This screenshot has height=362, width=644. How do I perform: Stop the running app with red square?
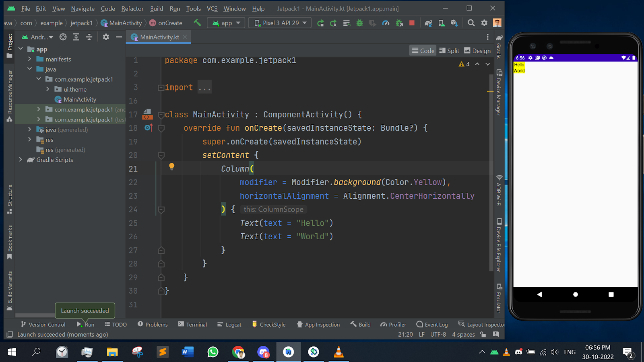click(x=412, y=23)
